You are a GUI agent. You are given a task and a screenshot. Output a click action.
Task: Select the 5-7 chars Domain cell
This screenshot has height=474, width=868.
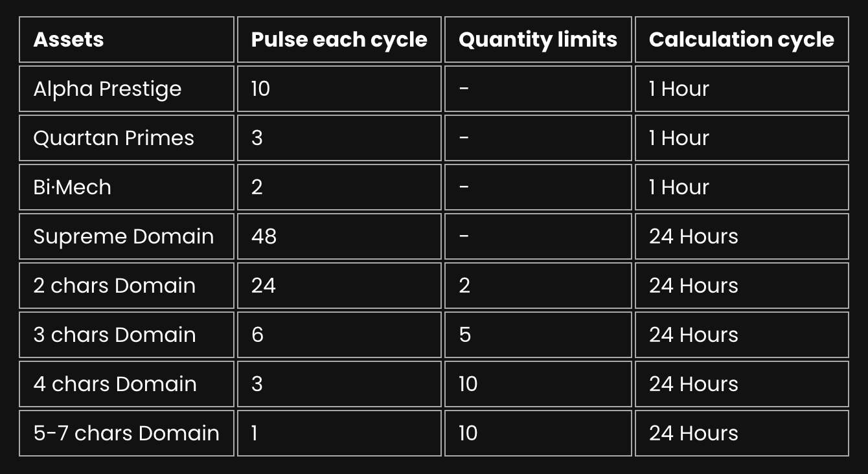click(x=126, y=433)
